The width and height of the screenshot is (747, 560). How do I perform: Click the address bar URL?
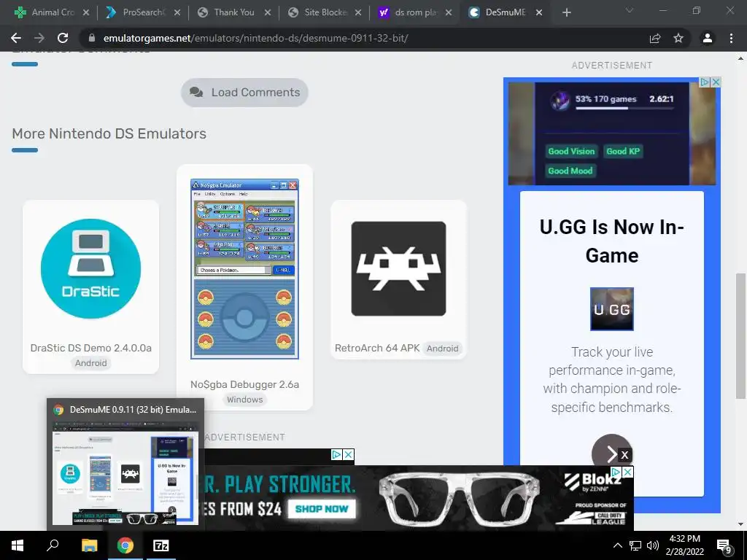click(255, 38)
